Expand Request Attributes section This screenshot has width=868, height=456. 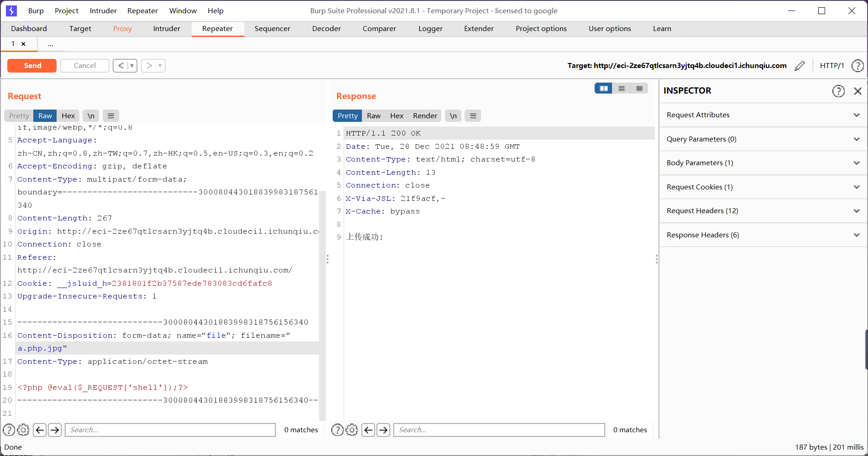(763, 115)
